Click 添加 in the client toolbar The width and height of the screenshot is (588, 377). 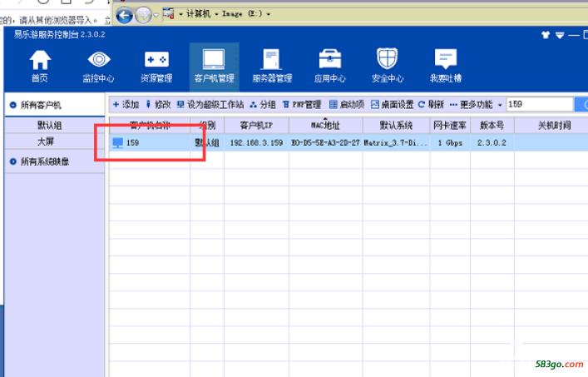(126, 104)
